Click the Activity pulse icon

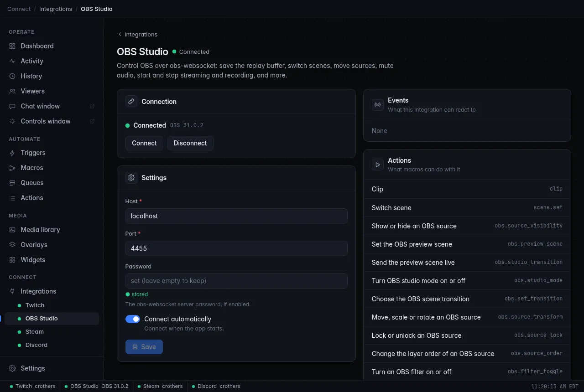coord(12,61)
